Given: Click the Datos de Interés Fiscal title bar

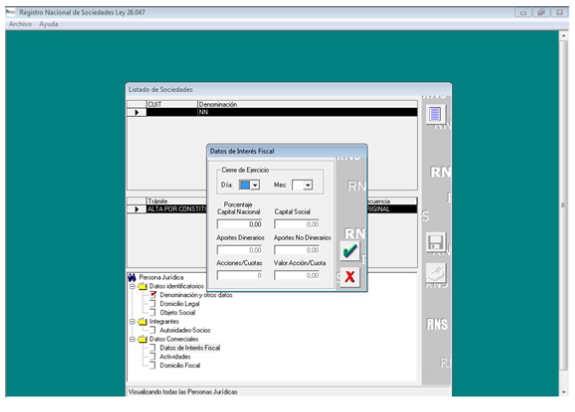Looking at the screenshot, I should coord(287,151).
